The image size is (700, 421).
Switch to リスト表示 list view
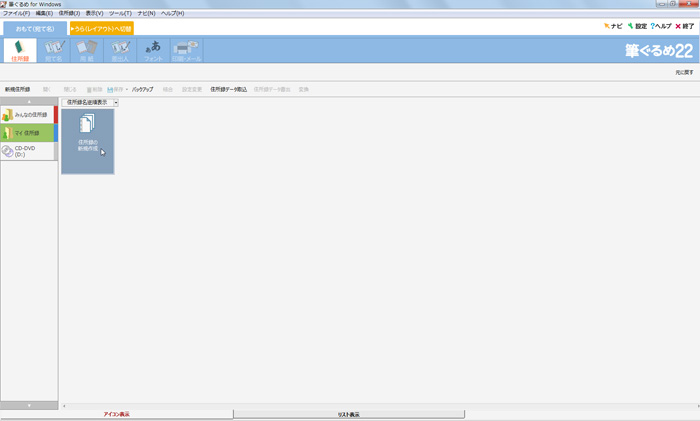[x=349, y=414]
